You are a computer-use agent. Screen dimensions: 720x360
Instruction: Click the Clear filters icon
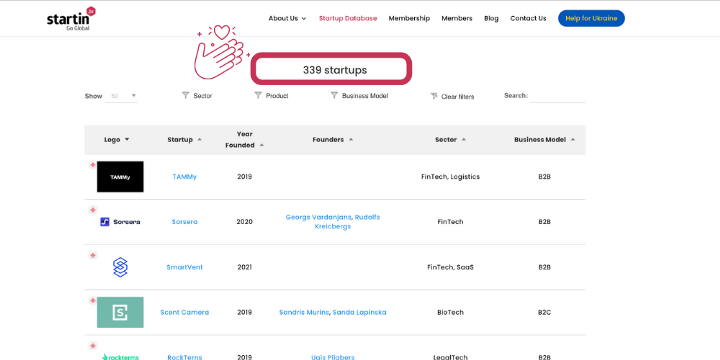(434, 96)
